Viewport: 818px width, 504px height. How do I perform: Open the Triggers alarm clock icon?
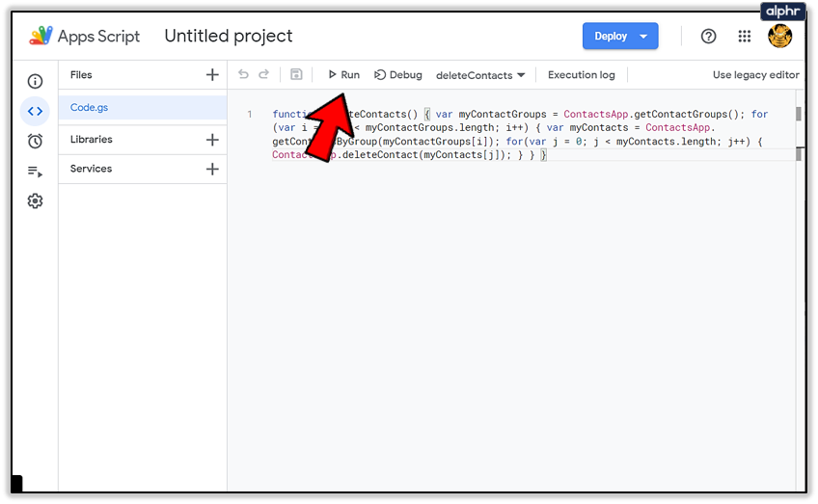[35, 141]
